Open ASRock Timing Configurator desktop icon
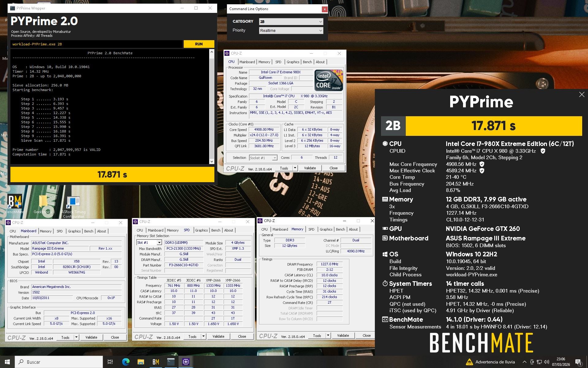Screen dimensions: 588x368 click(73, 202)
